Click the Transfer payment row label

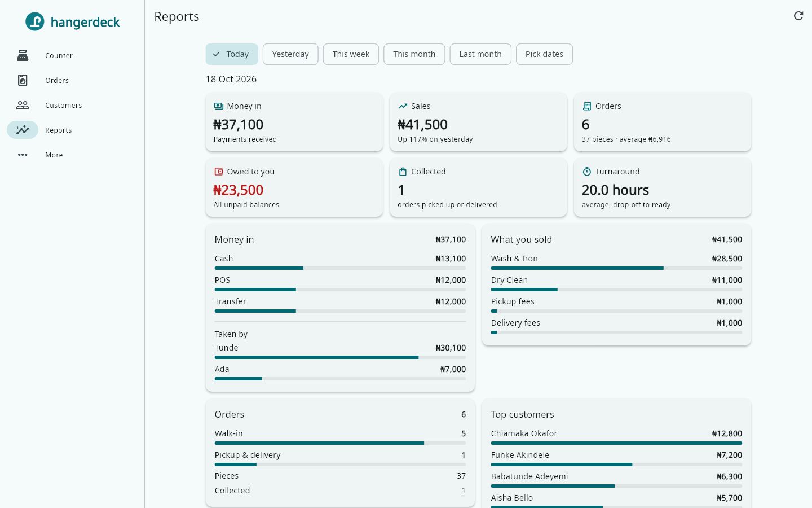click(x=231, y=301)
